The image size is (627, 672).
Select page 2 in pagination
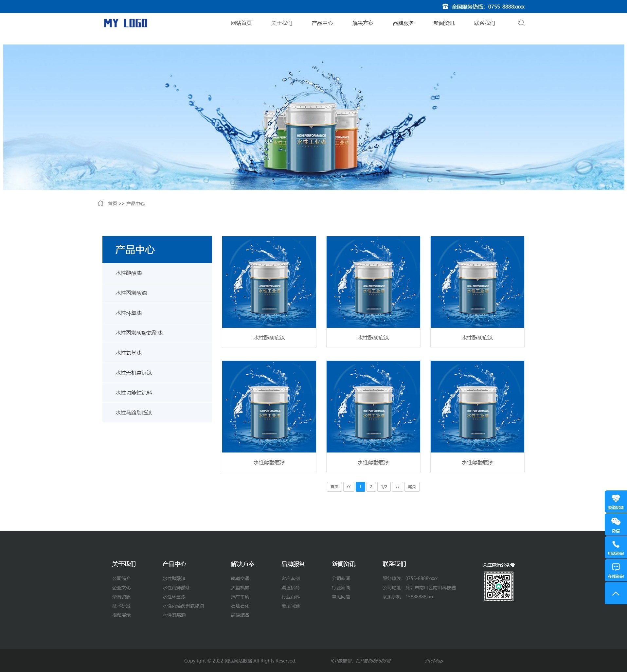point(371,487)
